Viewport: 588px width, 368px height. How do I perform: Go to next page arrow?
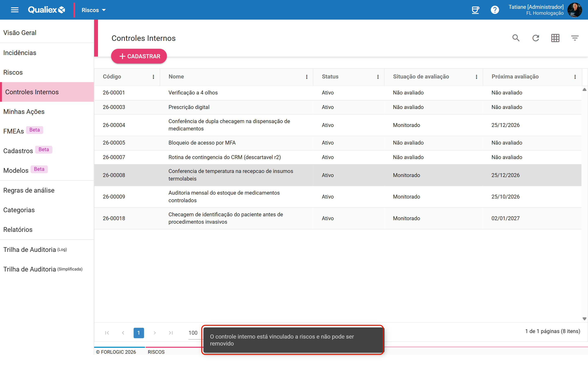point(155,333)
